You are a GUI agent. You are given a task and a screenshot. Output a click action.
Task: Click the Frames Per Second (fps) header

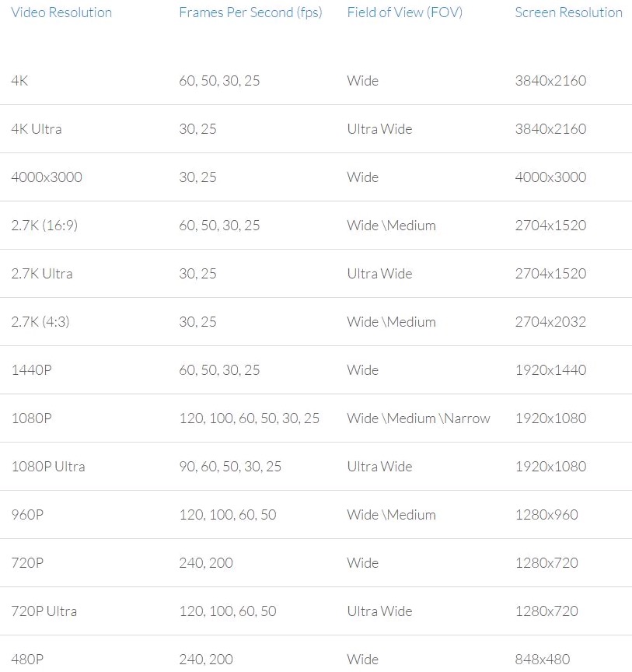point(250,12)
